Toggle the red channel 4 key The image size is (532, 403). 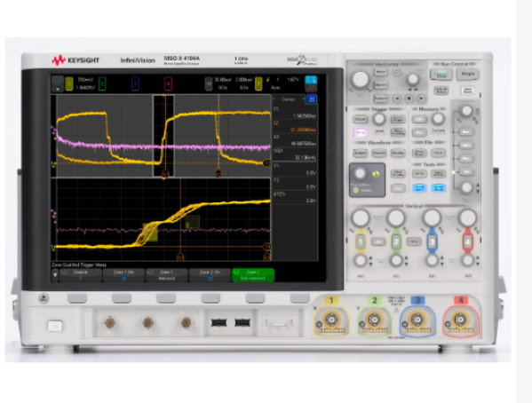[467, 241]
